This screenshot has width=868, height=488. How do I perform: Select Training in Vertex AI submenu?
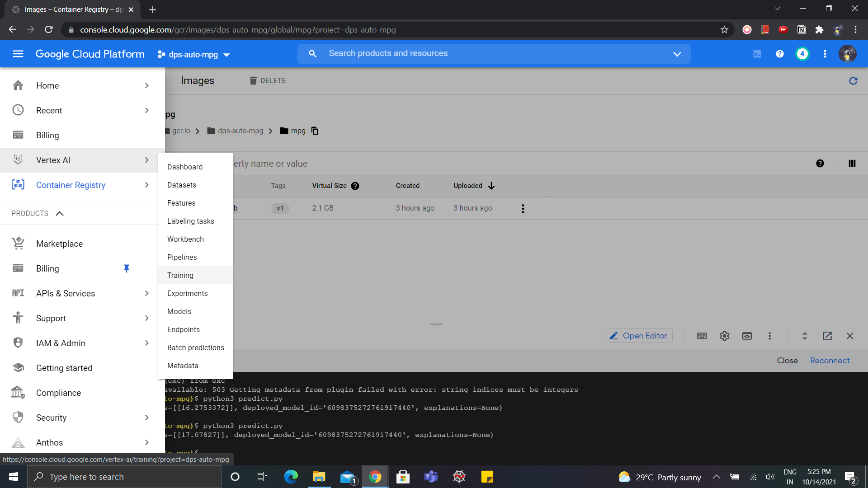click(x=196, y=275)
